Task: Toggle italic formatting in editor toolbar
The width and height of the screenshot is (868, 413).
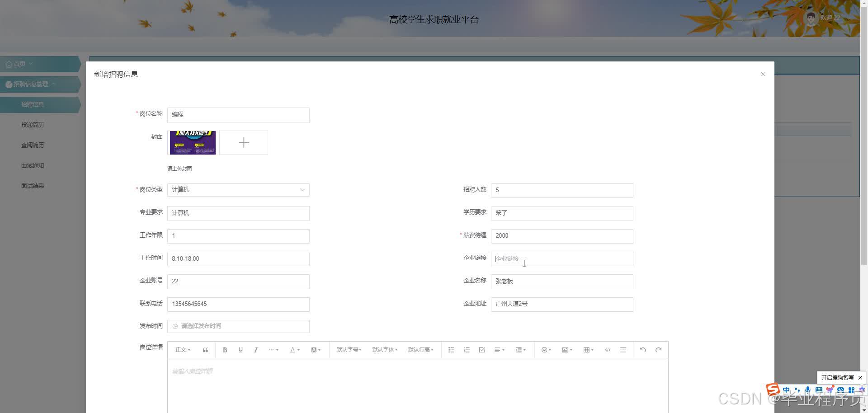Action: click(256, 350)
